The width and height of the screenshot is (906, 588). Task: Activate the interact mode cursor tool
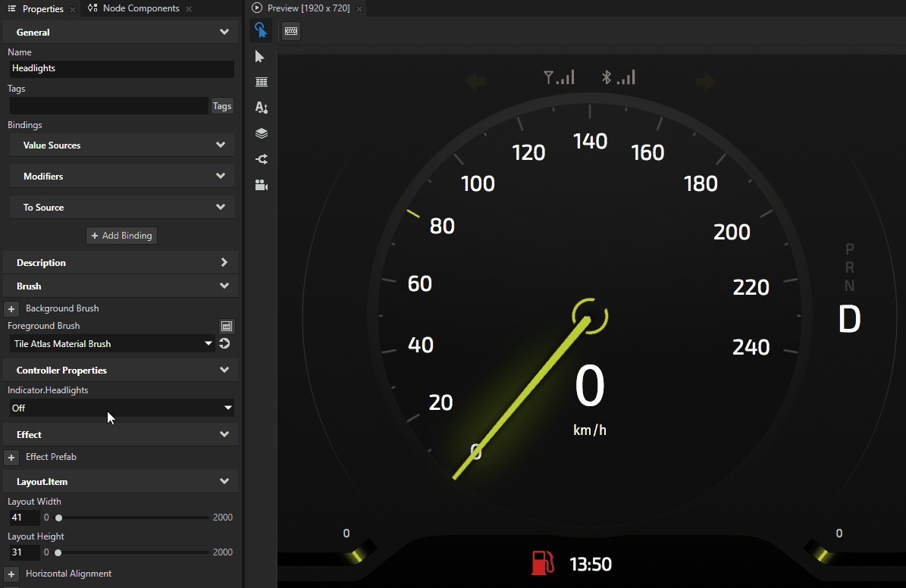tap(261, 30)
